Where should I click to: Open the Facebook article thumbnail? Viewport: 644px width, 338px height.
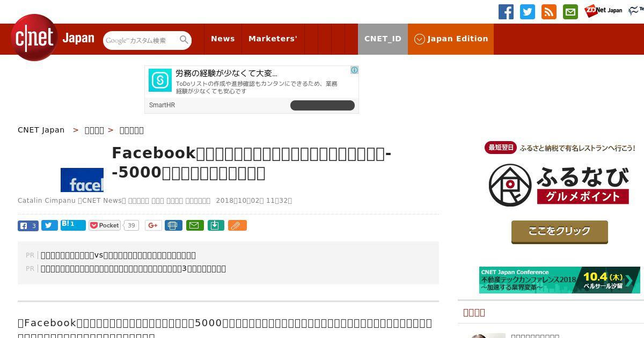(x=82, y=180)
